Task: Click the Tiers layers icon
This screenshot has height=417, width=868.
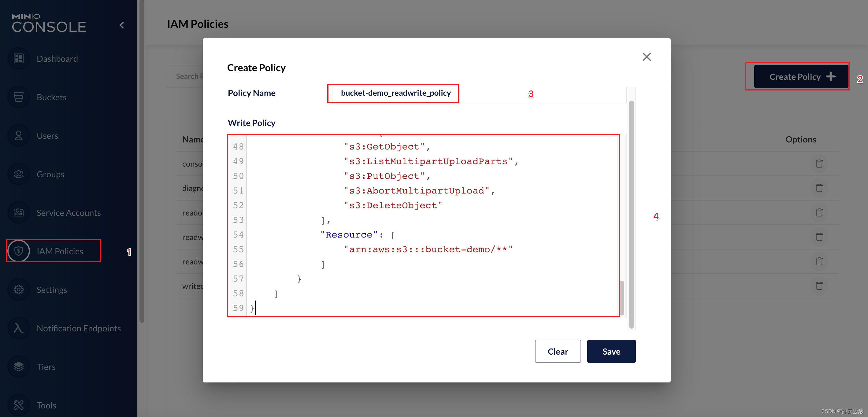Action: [19, 367]
